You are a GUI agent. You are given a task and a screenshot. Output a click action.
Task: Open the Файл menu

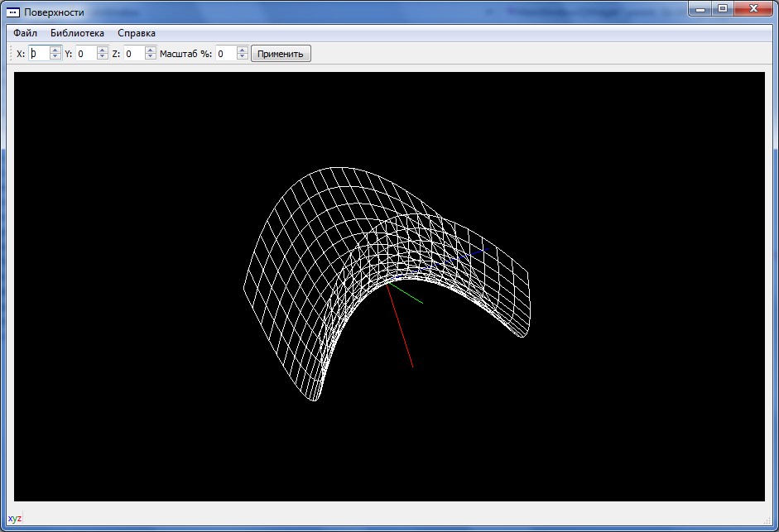[x=25, y=33]
